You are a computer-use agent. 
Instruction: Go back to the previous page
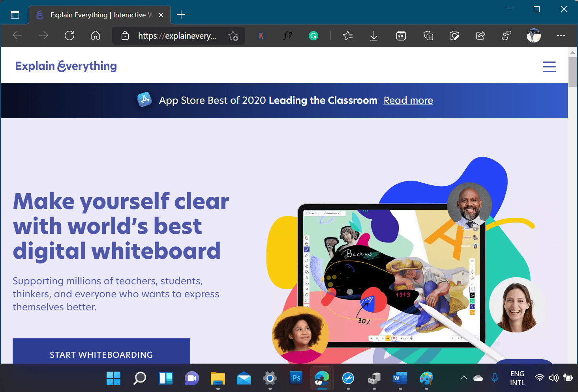(17, 35)
